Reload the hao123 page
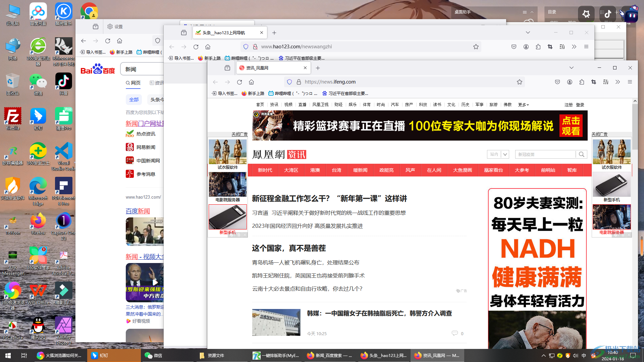644x362 pixels. tap(196, 47)
